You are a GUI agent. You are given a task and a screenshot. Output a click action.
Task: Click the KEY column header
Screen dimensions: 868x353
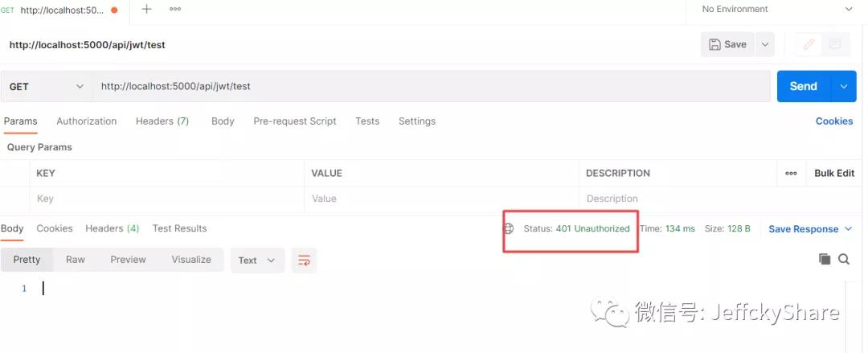[x=45, y=173]
